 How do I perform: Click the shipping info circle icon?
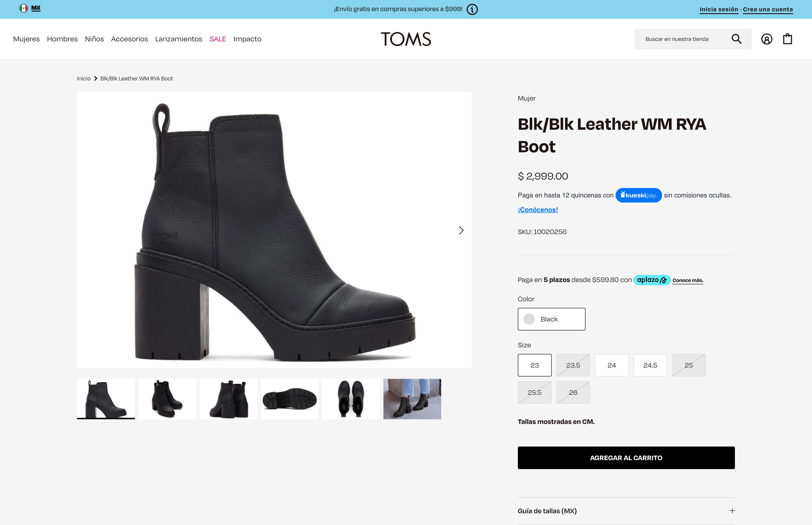[472, 9]
